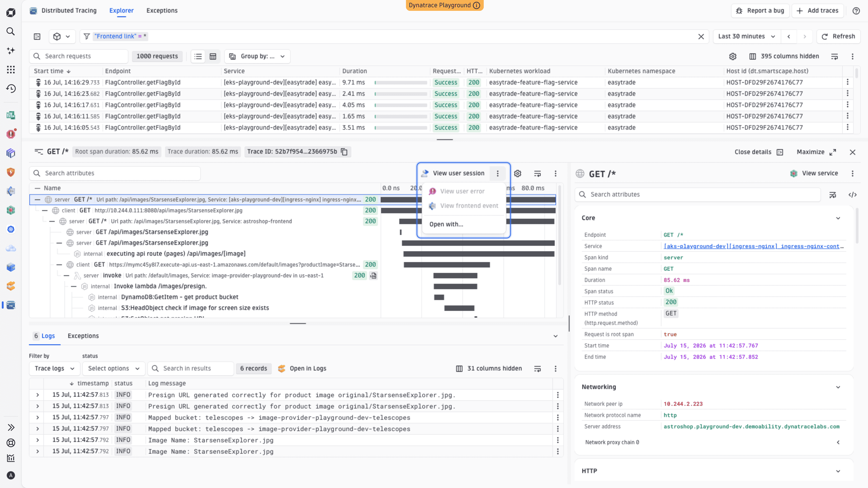Open the Kubernetes app sidebar icon

pyautogui.click(x=11, y=229)
